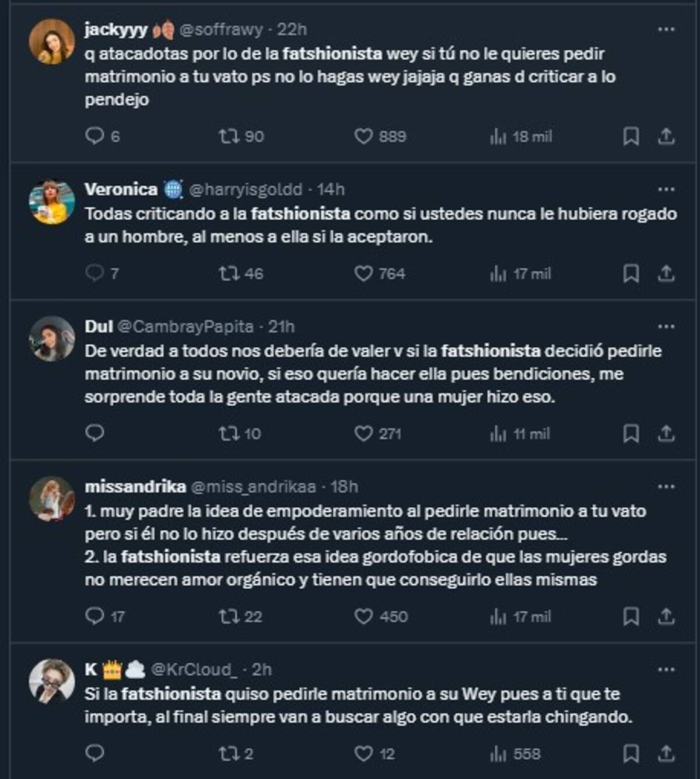Like Dul's tweet
Viewport: 700px width, 779px height.
pyautogui.click(x=363, y=434)
